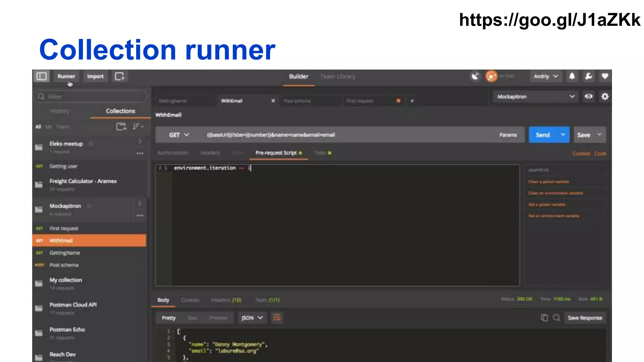Click the blue Send button
644x362 pixels.
543,135
